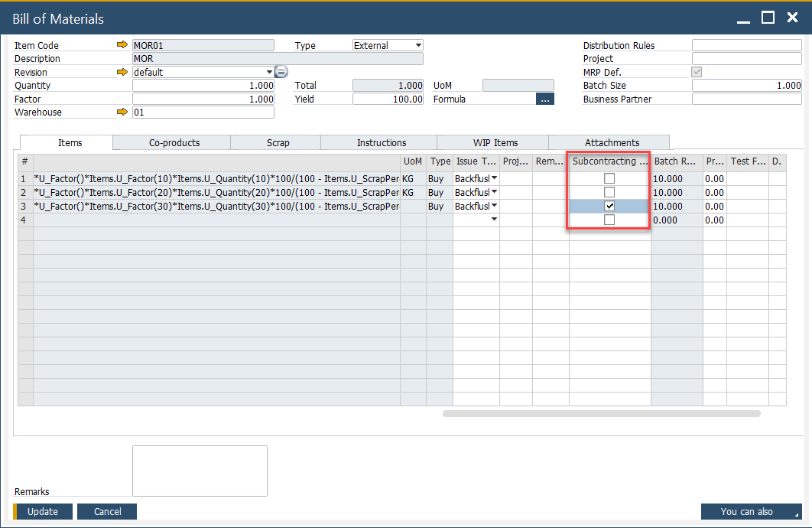Enable Subcontracting checkbox in row 1
The height and width of the screenshot is (528, 812).
(x=609, y=178)
